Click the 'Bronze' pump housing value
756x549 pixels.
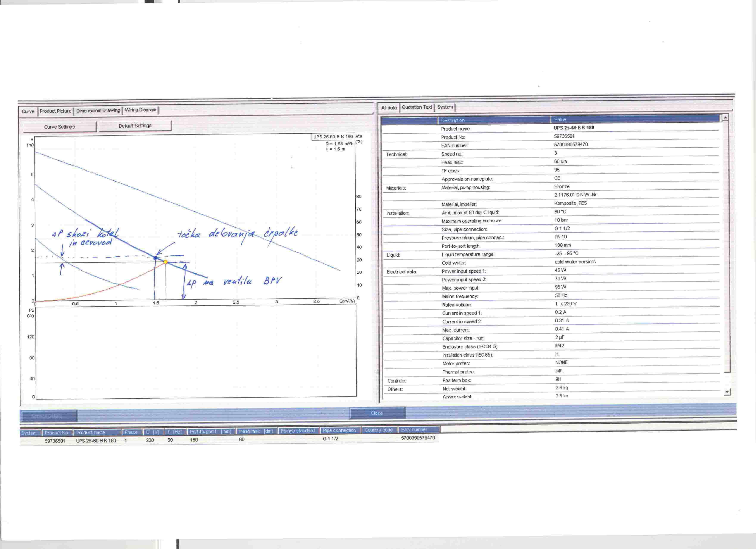562,186
